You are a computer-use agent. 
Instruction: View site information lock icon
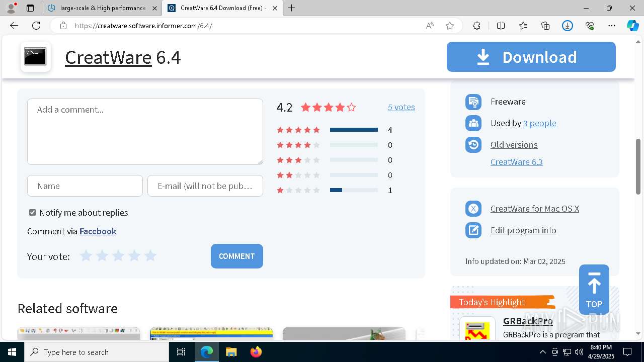[63, 26]
